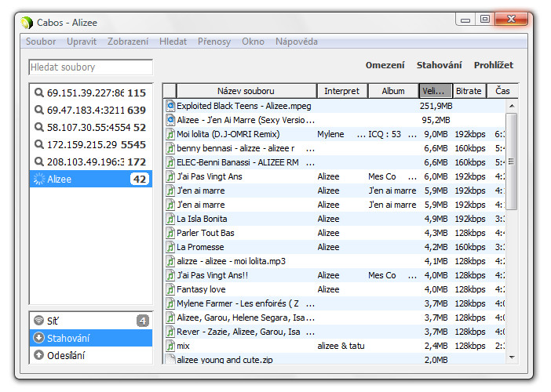Sort by the Veli... size column header
Screen dimensions: 551x392
pos(436,91)
